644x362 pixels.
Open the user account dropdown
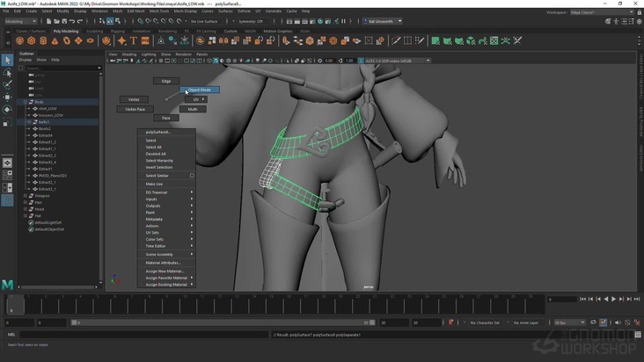pos(383,21)
